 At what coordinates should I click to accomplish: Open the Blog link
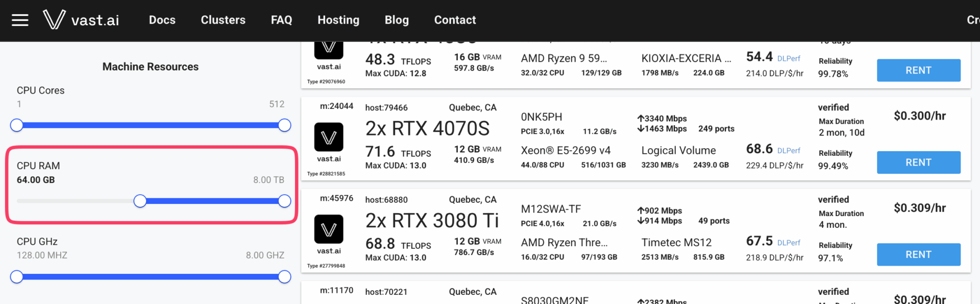click(397, 20)
